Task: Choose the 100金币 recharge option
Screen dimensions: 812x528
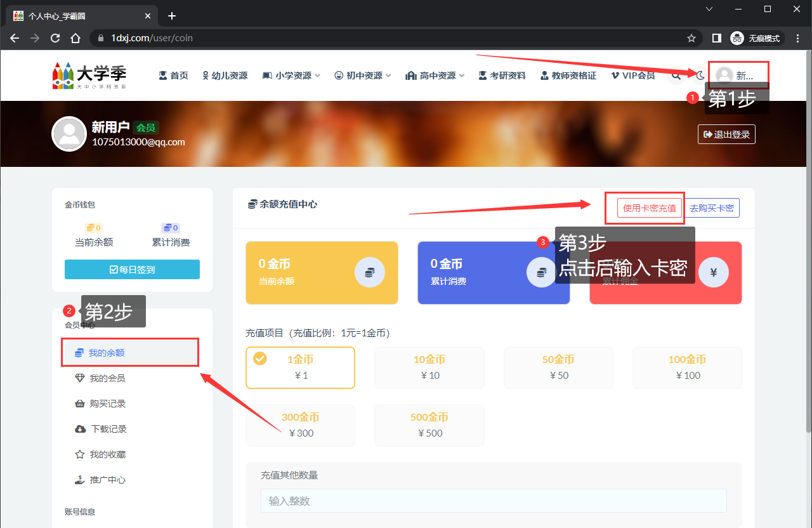Action: (x=687, y=367)
